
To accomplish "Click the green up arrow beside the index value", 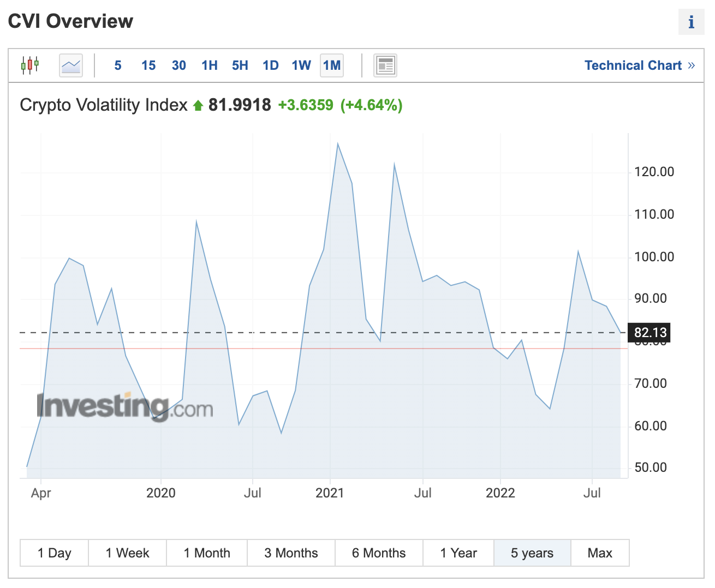I will coord(198,104).
